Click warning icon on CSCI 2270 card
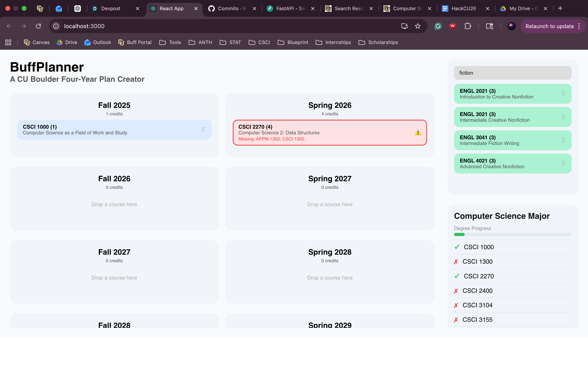588x367 pixels. pos(418,133)
